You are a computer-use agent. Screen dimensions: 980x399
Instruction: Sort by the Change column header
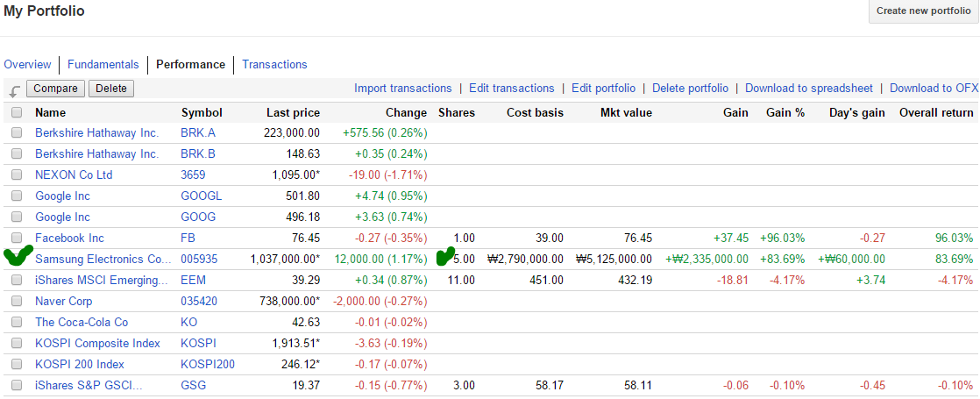pos(406,113)
